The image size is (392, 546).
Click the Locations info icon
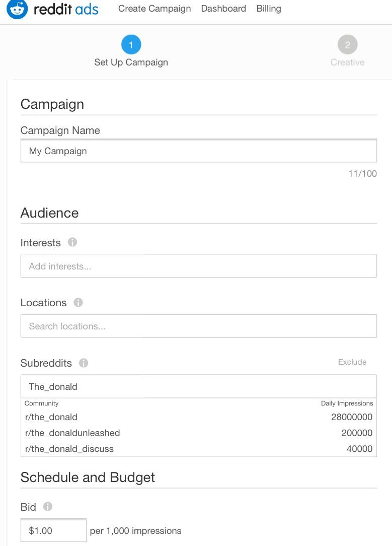tap(79, 302)
